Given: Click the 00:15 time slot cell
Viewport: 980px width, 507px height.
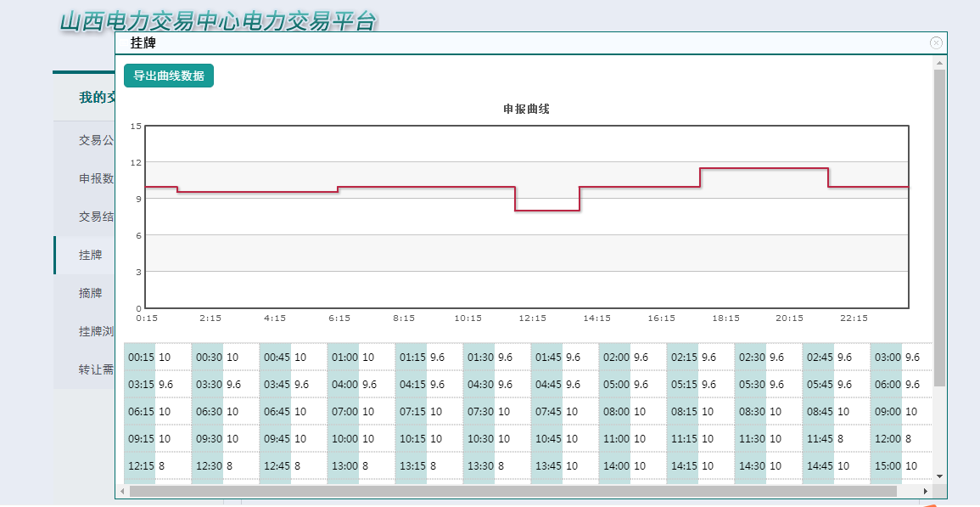Looking at the screenshot, I should click(141, 358).
